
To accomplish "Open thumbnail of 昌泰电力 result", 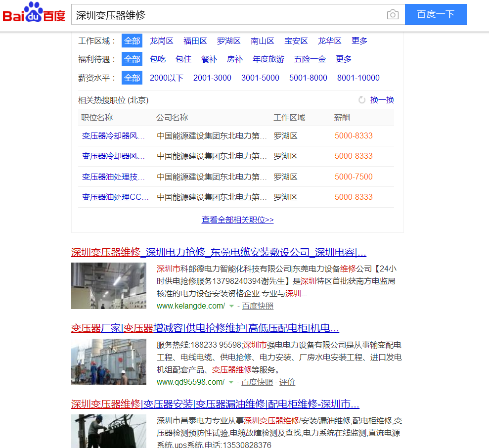I will 108,431.
